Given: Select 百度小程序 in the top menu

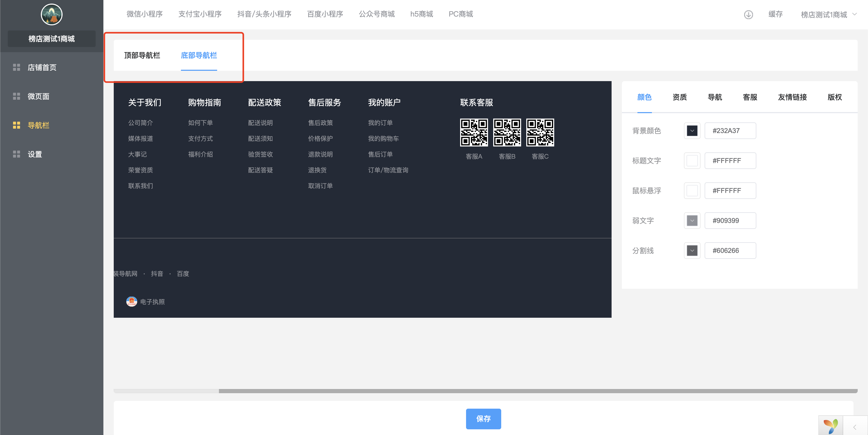Looking at the screenshot, I should coord(325,14).
